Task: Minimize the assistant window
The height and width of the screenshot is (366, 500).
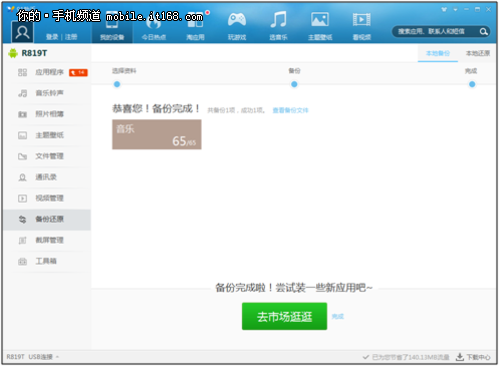Action: click(x=466, y=9)
